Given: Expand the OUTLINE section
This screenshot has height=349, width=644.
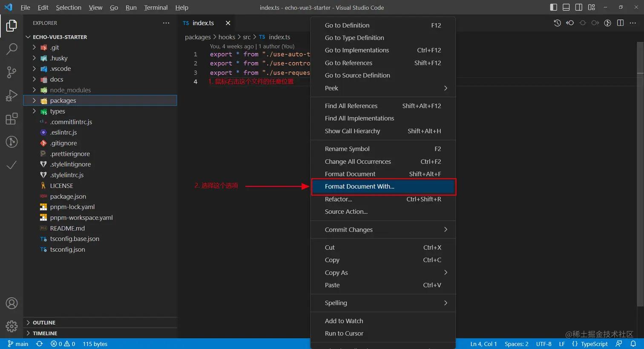Looking at the screenshot, I should (100, 323).
